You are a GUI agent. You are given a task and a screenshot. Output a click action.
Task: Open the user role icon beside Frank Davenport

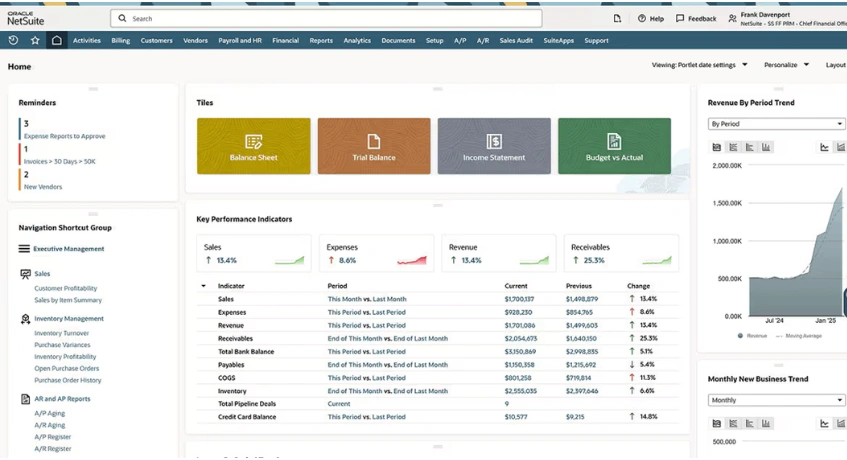click(x=732, y=18)
